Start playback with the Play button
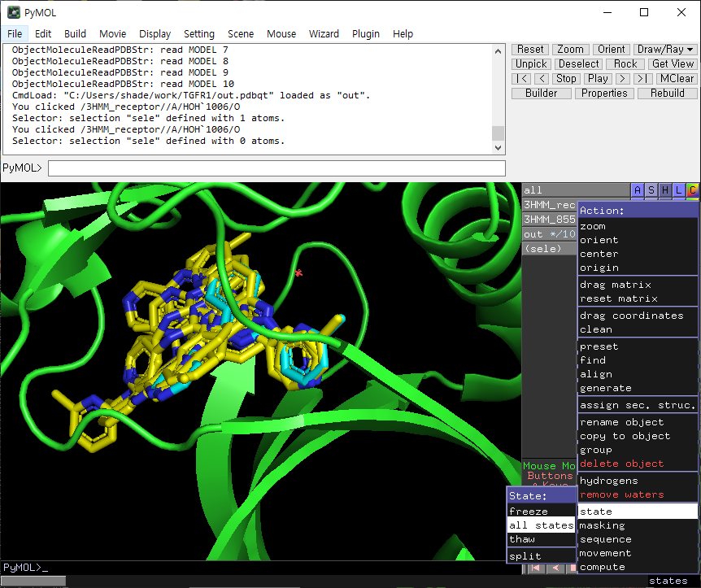 [x=598, y=79]
